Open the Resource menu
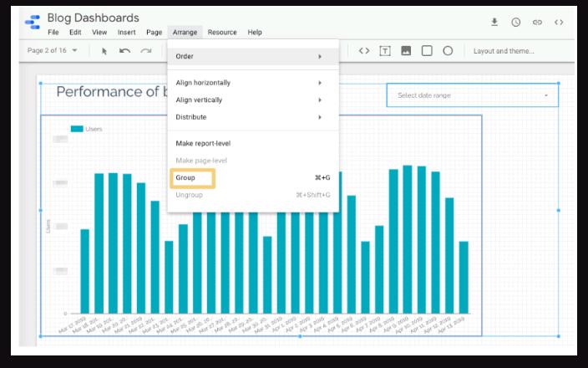Screen dimensions: 588x368 [222, 33]
